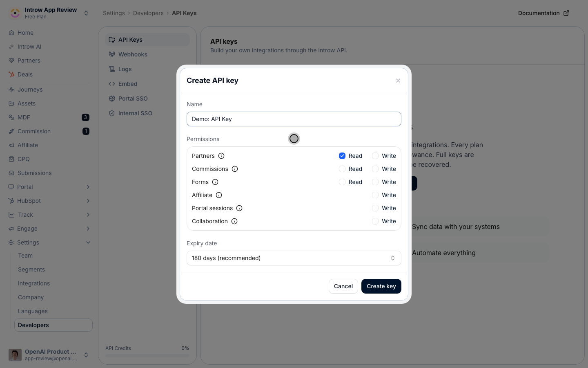588x368 pixels.
Task: Click the info icon beside Affiliate permission
Action: tap(219, 195)
